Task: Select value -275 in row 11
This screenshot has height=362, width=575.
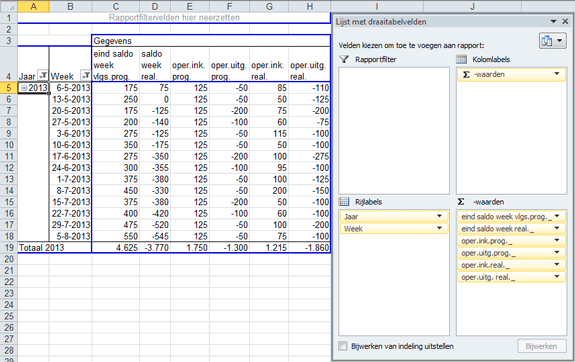Action: pyautogui.click(x=310, y=156)
